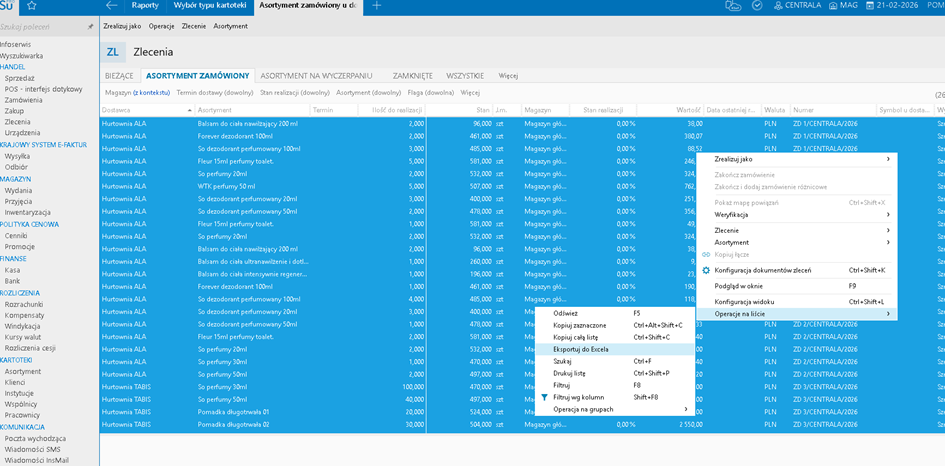Image resolution: width=945 pixels, height=466 pixels.
Task: Open the Termin dostawy filter dropdown
Action: tap(214, 92)
